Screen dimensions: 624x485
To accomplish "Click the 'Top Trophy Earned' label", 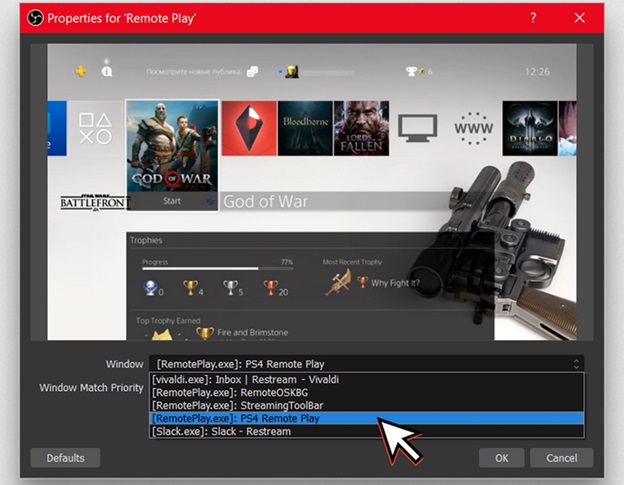I will (168, 321).
